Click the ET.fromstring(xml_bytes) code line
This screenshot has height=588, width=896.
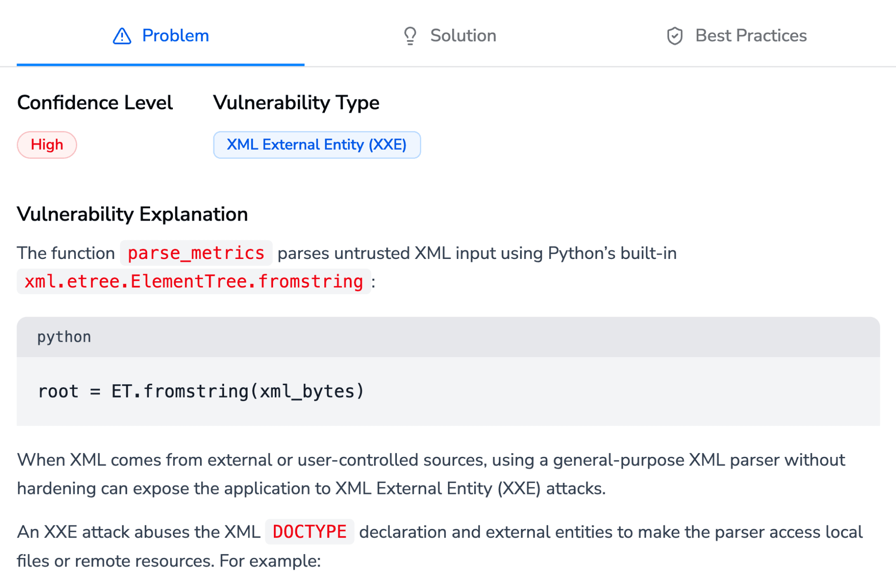(201, 391)
